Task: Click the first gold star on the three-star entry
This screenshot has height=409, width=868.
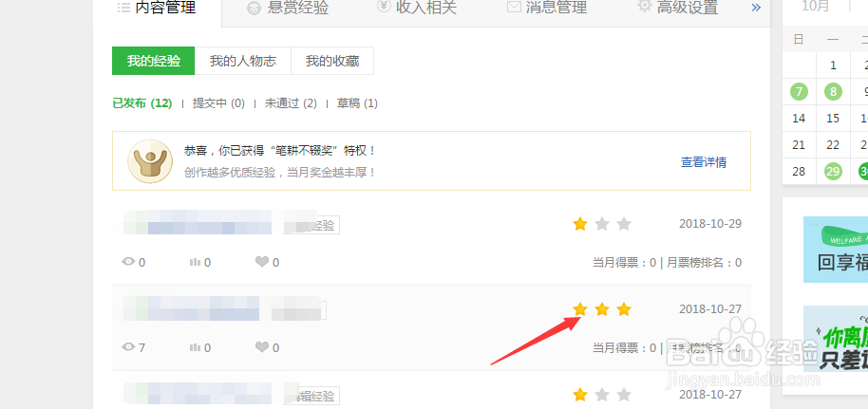Action: [x=580, y=309]
